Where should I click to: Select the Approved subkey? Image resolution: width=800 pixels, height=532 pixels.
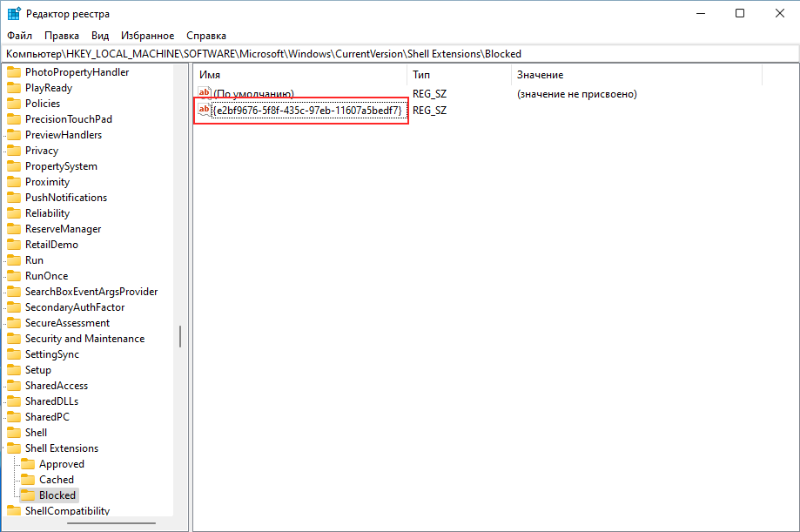[x=62, y=464]
